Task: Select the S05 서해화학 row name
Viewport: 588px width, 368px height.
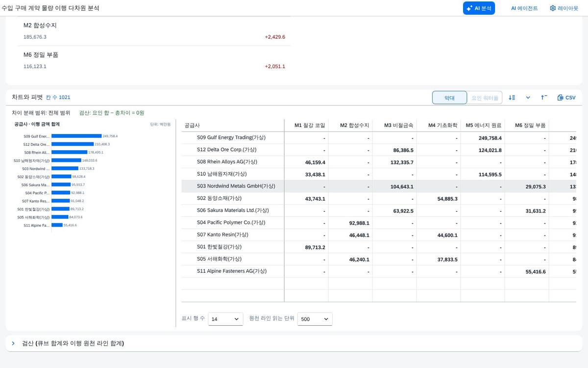Action: [219, 259]
